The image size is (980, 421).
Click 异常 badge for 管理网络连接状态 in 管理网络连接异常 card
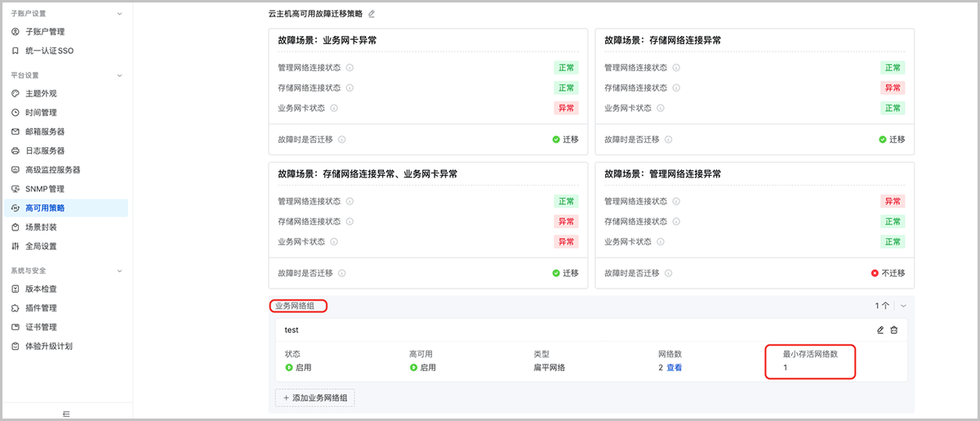click(893, 201)
